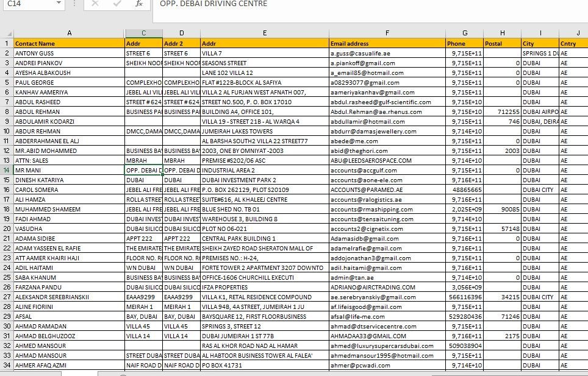588x376 pixels.
Task: Select column A header
Action: tap(70, 34)
